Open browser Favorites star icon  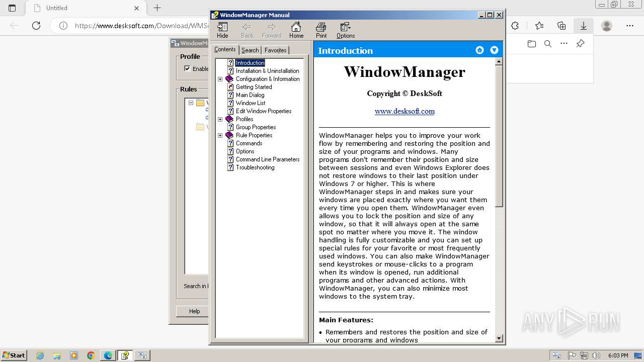click(x=539, y=26)
